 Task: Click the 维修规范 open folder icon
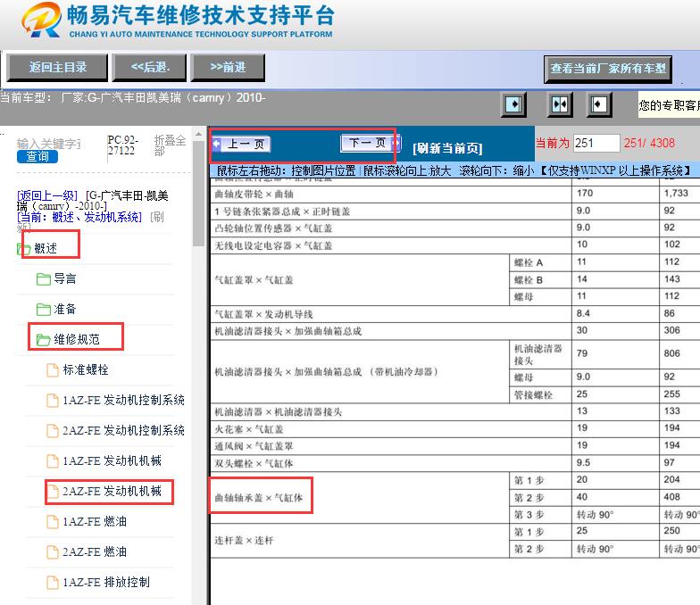(43, 340)
